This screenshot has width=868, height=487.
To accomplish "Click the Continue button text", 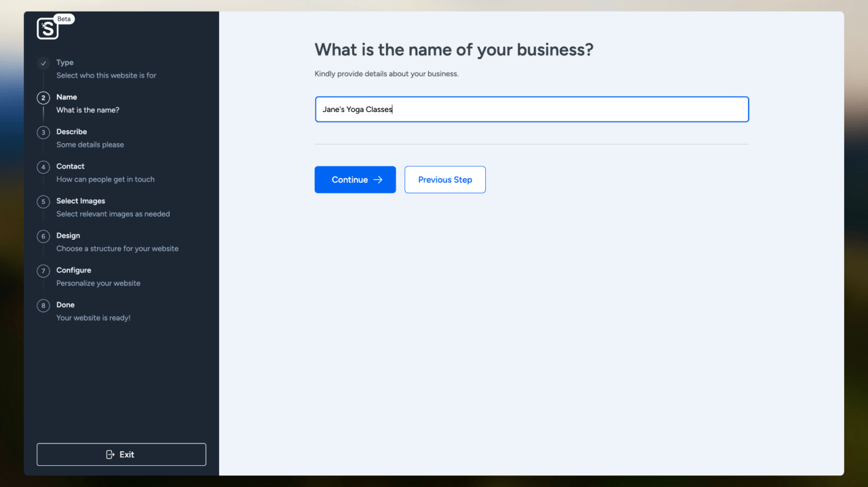I will [x=350, y=180].
